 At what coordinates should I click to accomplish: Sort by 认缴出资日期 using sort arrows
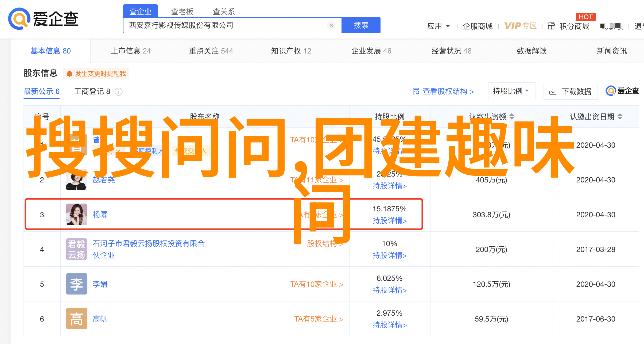[620, 116]
